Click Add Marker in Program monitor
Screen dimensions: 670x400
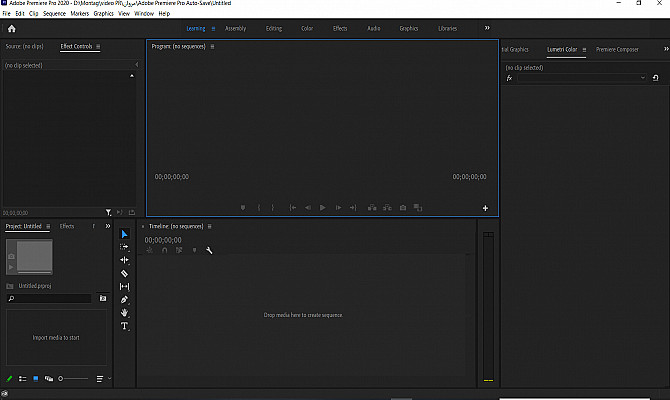243,208
